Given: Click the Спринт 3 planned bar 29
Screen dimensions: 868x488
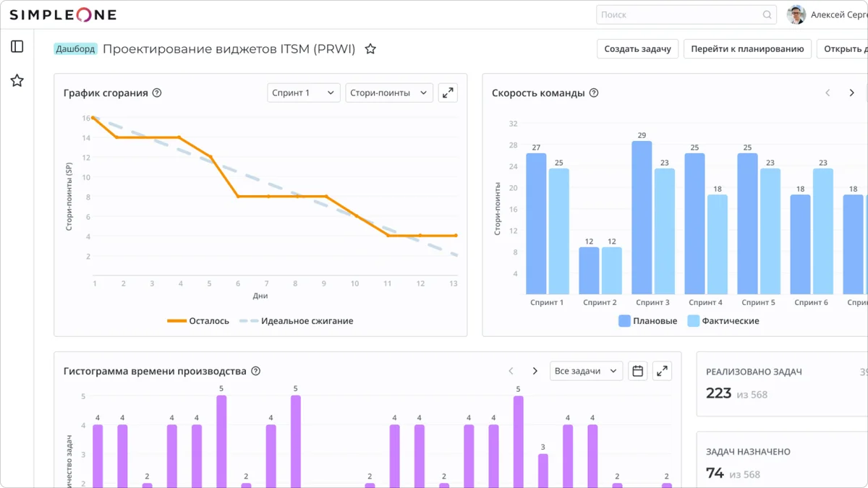Looking at the screenshot, I should (x=642, y=218).
